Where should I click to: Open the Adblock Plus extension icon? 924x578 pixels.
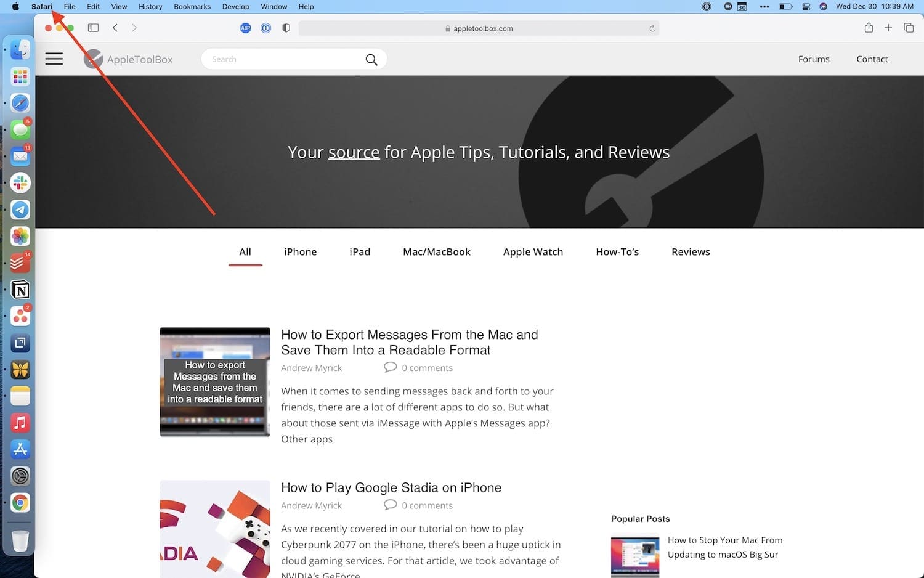pyautogui.click(x=245, y=28)
